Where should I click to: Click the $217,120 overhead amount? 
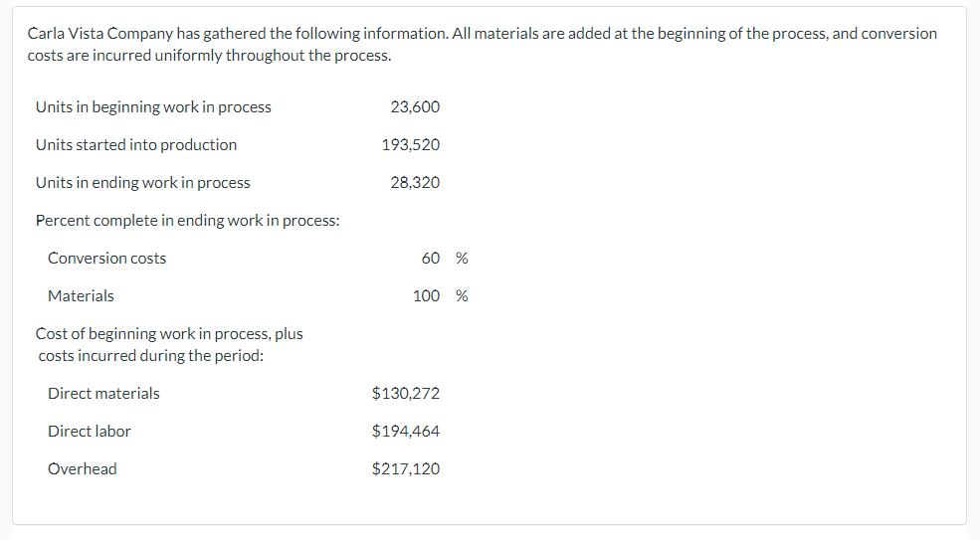[406, 468]
